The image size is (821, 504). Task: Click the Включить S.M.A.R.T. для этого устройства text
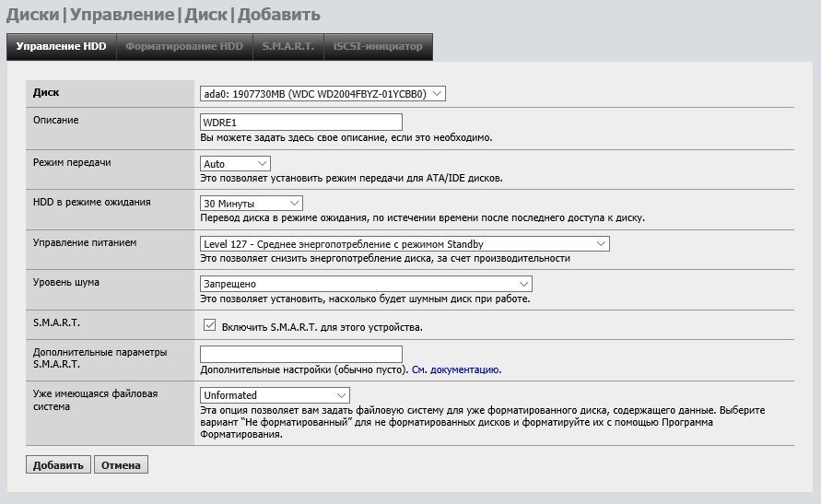pyautogui.click(x=322, y=327)
